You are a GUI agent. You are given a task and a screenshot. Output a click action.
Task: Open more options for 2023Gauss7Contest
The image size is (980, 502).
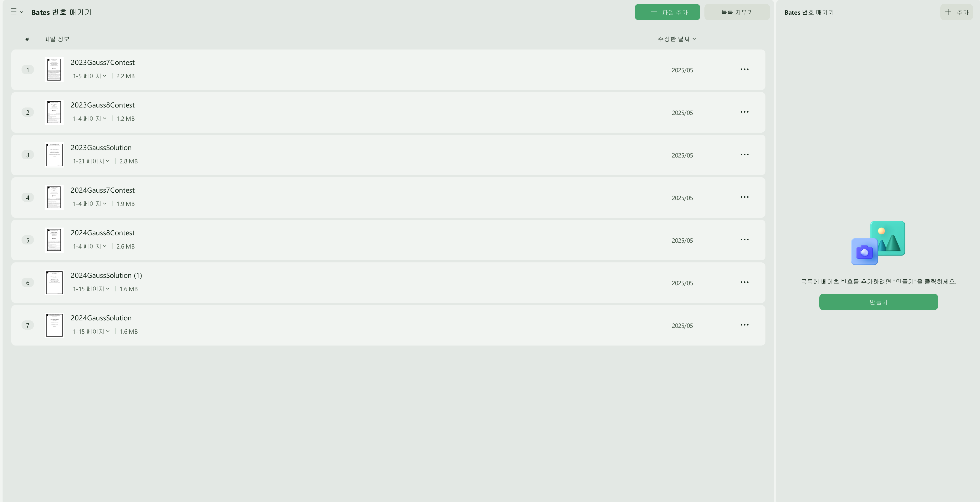744,69
